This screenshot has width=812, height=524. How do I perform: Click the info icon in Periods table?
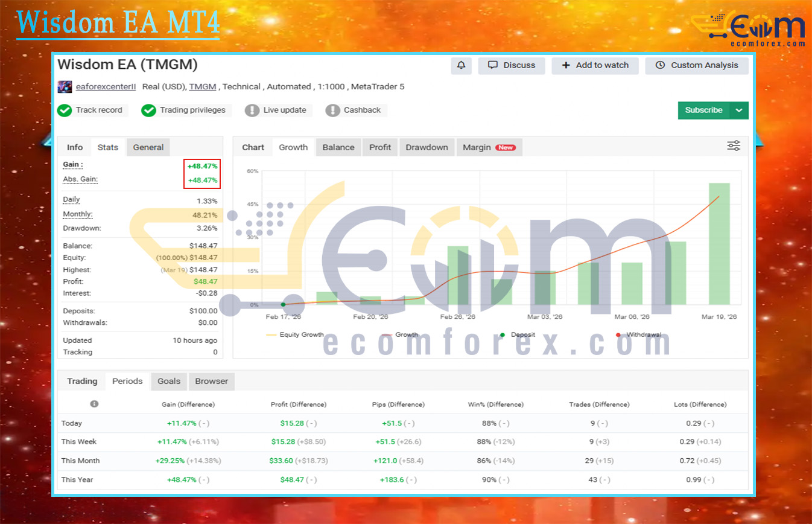pyautogui.click(x=94, y=404)
